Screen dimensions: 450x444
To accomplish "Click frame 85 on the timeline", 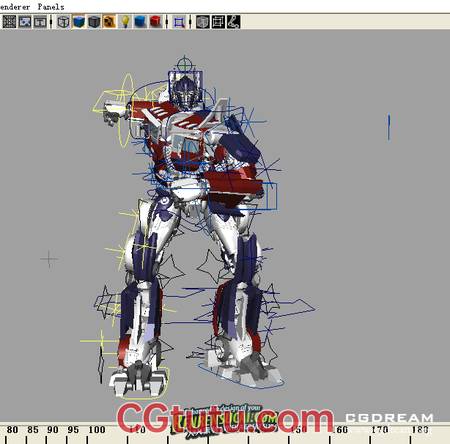I will (x=33, y=430).
